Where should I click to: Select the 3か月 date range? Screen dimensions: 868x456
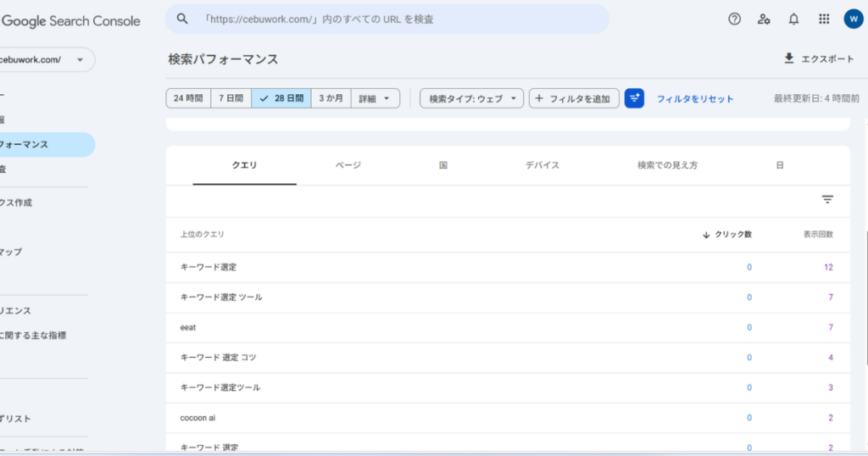(331, 98)
